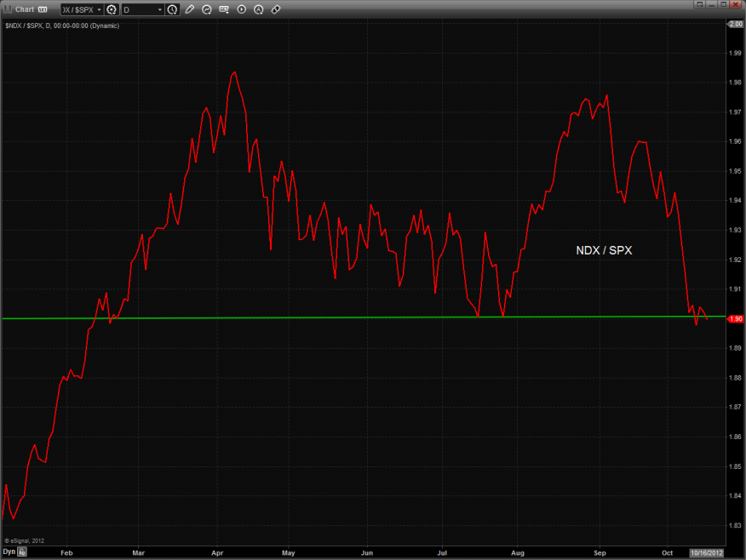Click the 1.90 price marker on axis

(737, 318)
